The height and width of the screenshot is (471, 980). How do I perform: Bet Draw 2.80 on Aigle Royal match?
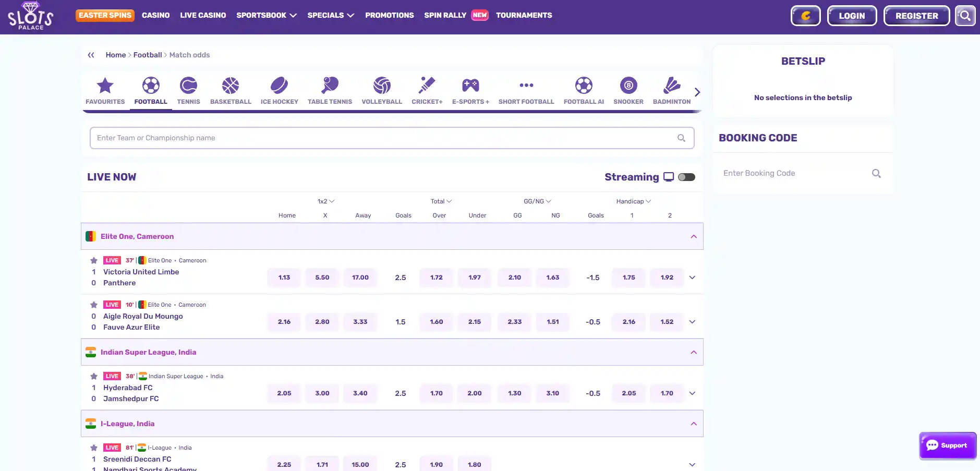pyautogui.click(x=322, y=322)
